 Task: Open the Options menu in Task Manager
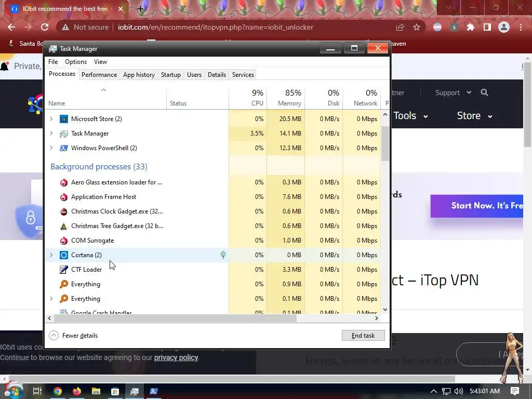point(76,62)
